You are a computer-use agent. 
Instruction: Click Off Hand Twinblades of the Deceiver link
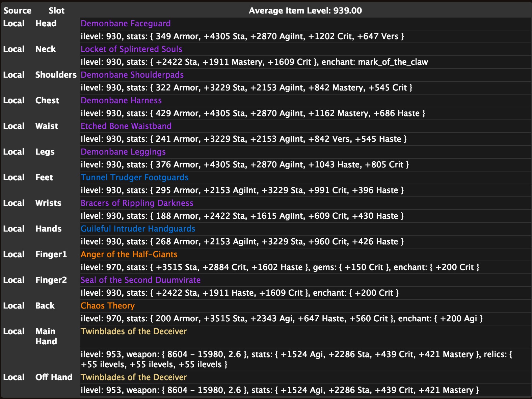[x=134, y=377]
